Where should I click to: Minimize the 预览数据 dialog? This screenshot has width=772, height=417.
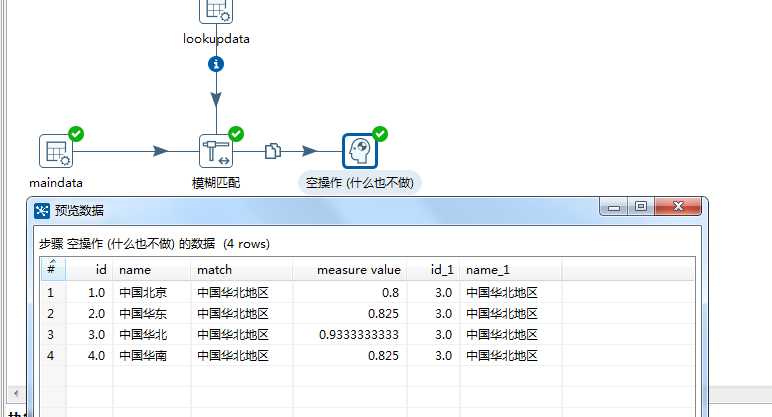(613, 207)
